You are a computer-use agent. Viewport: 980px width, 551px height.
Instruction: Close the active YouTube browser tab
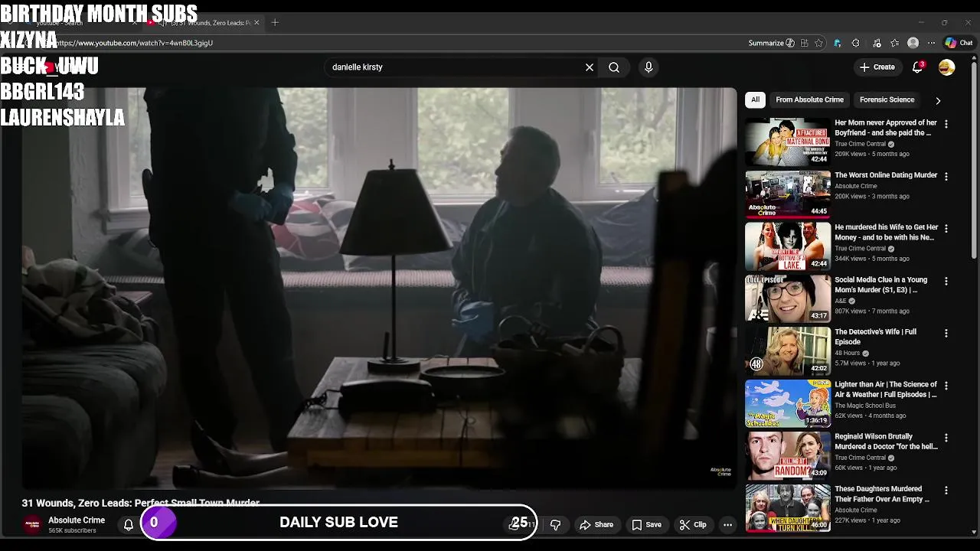(256, 23)
